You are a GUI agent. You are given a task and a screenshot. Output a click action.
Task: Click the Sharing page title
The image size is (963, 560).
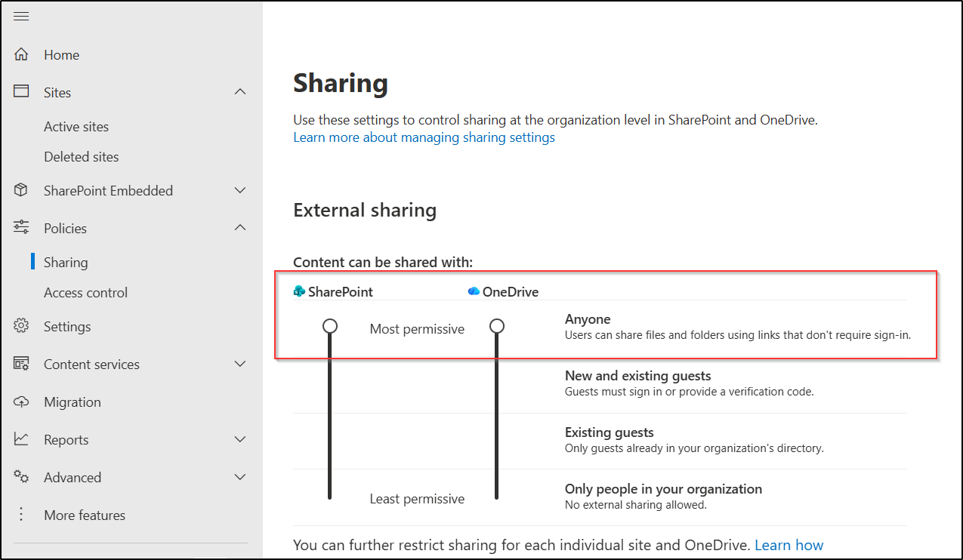[341, 83]
